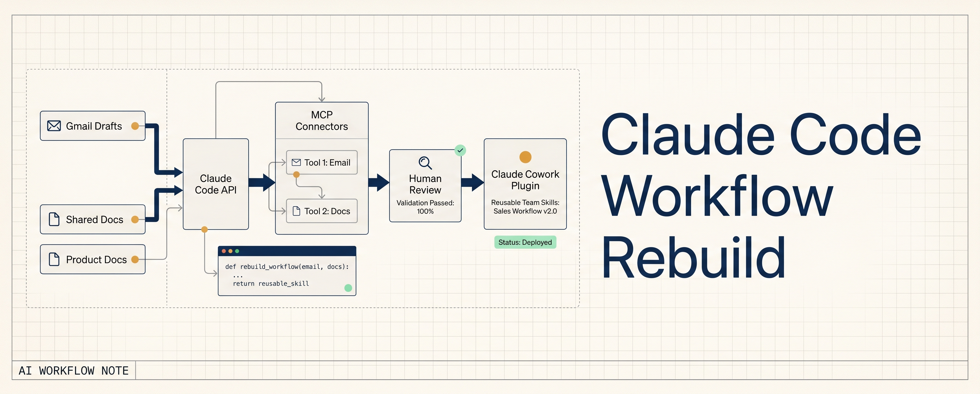Click the MCP Connectors header
This screenshot has width=980, height=394.
coord(322,121)
